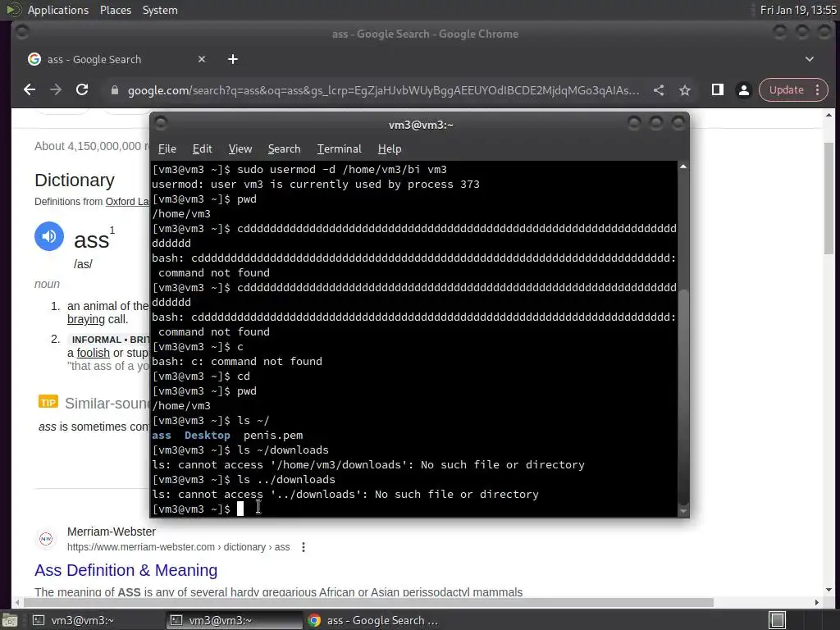The width and height of the screenshot is (840, 630).
Task: Open the terminal's Edit menu
Action: (x=202, y=149)
